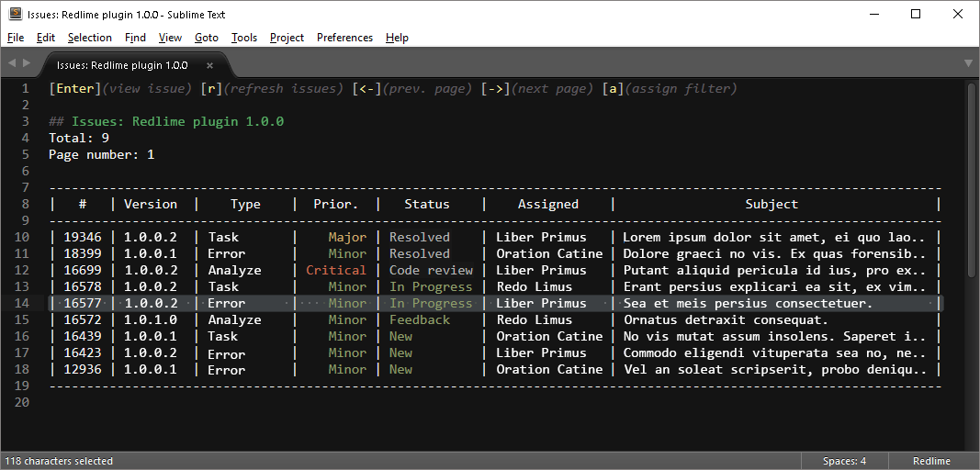
Task: Open the Goto menu
Action: point(207,38)
